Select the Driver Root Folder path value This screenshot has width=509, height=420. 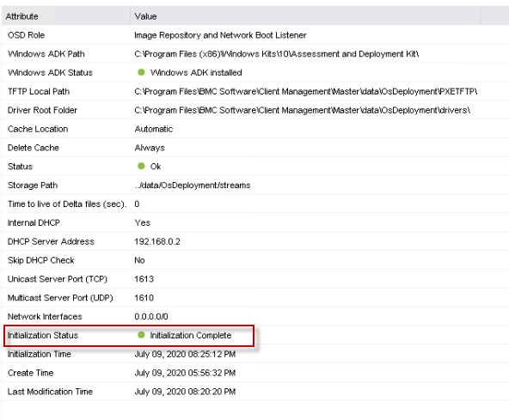point(302,110)
